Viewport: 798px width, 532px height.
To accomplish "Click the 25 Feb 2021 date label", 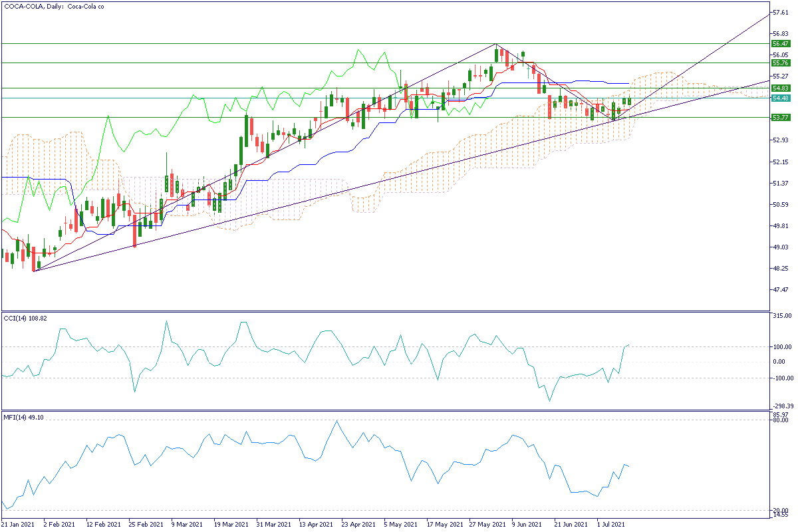I will click(x=146, y=525).
